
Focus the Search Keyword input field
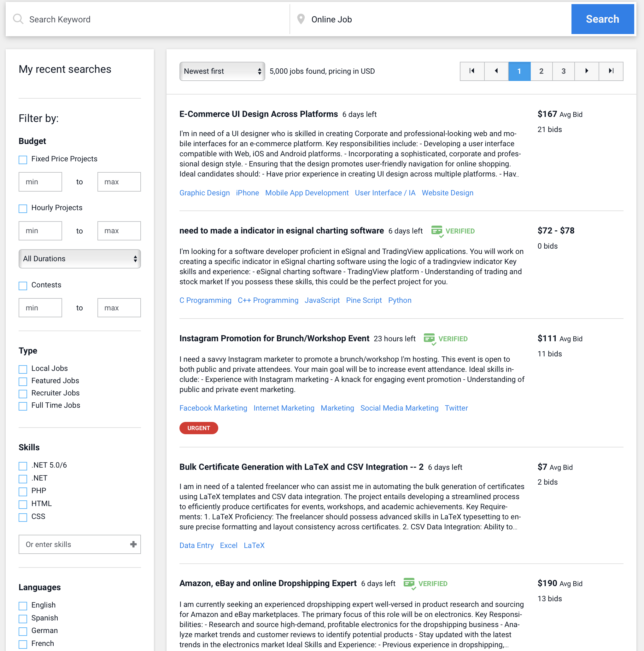pos(155,19)
